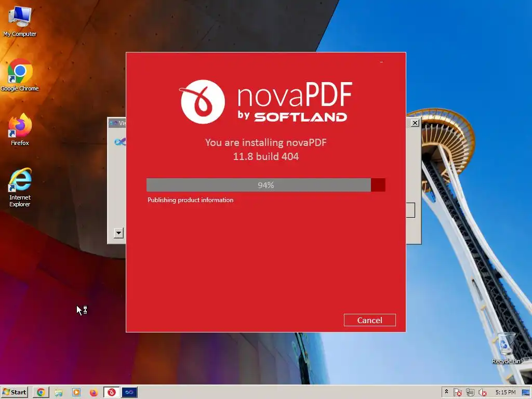Open Action Center flag tray icon
The image size is (532, 399).
pos(457,392)
